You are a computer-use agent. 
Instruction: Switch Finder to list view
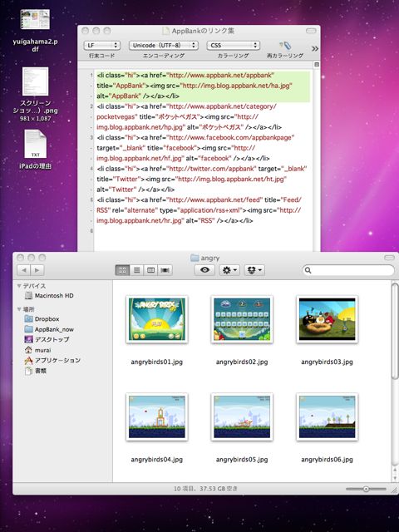(x=136, y=270)
